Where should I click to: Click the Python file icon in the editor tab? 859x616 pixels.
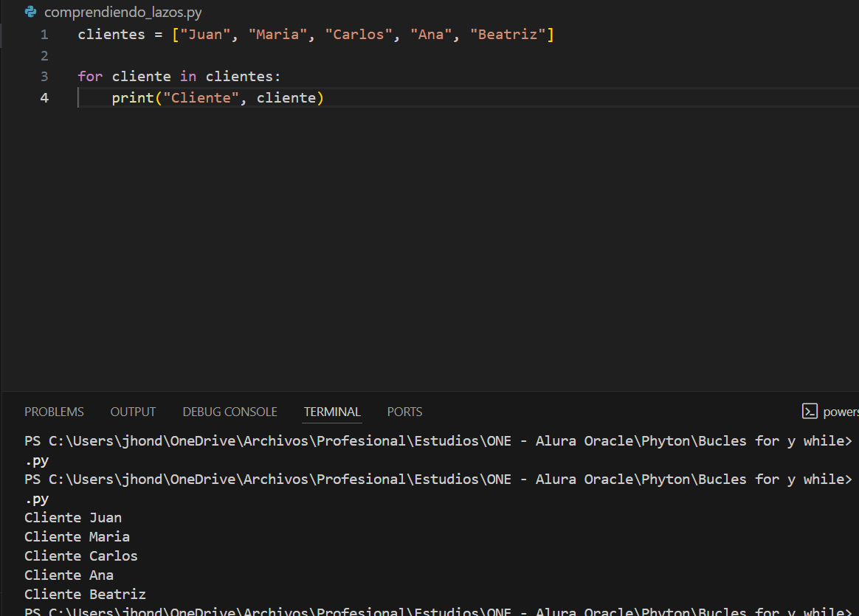tap(31, 12)
